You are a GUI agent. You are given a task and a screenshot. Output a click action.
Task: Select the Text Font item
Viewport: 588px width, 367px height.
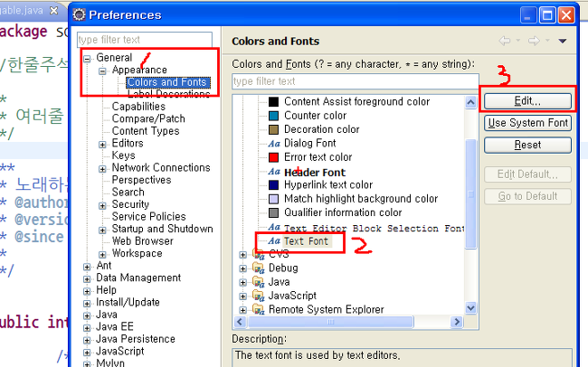click(x=306, y=241)
